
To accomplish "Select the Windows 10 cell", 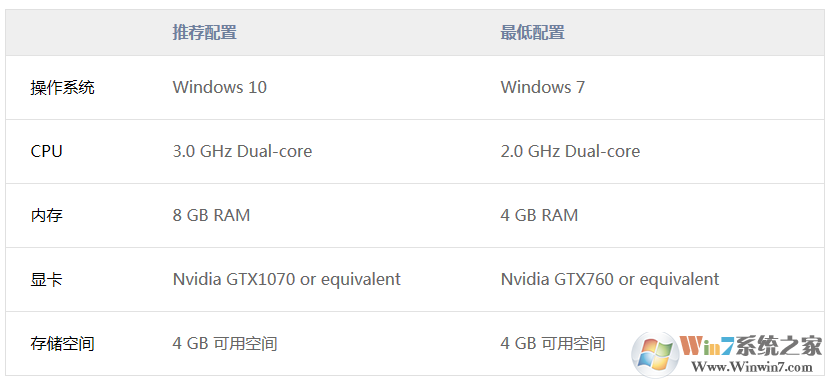I will pos(219,88).
